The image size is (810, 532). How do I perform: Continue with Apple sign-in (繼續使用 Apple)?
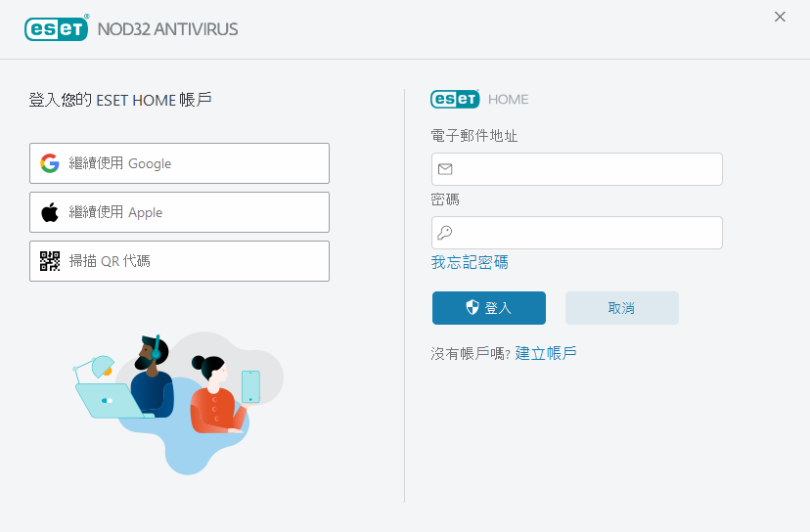[179, 212]
